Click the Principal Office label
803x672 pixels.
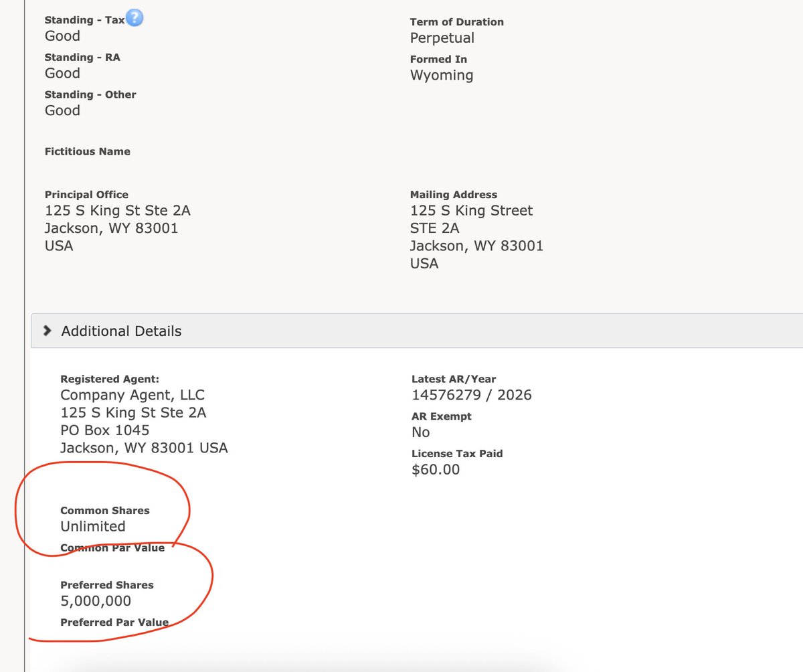point(86,195)
